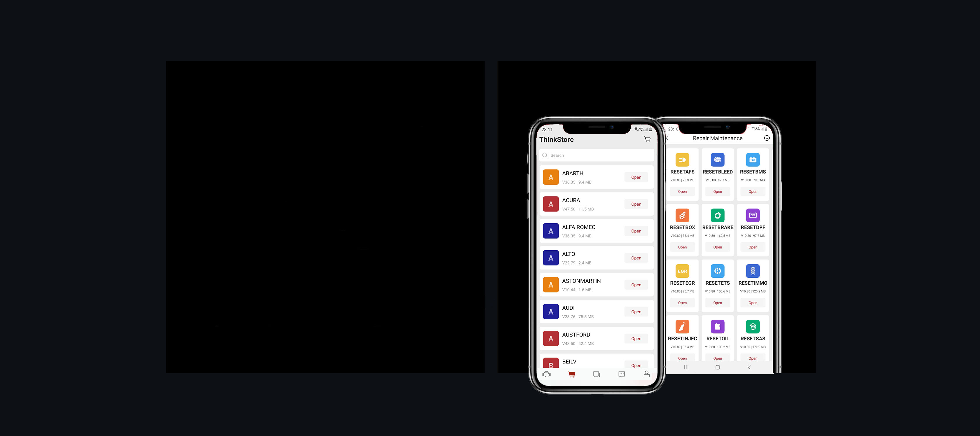Select the Home tab in ThinkStore
Image resolution: width=980 pixels, height=436 pixels.
click(547, 374)
